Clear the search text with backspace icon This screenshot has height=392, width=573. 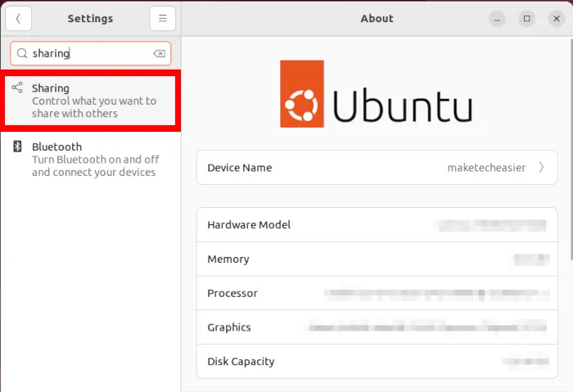pos(159,54)
